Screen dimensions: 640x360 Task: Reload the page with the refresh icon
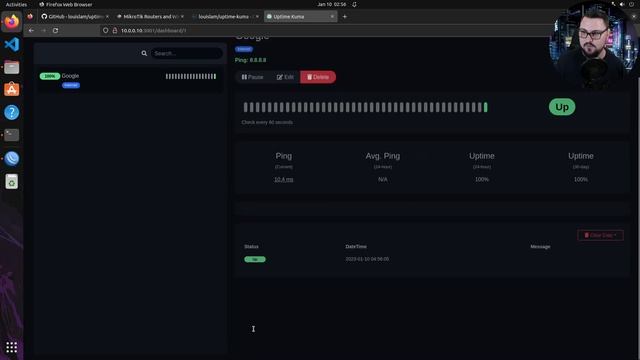56,31
